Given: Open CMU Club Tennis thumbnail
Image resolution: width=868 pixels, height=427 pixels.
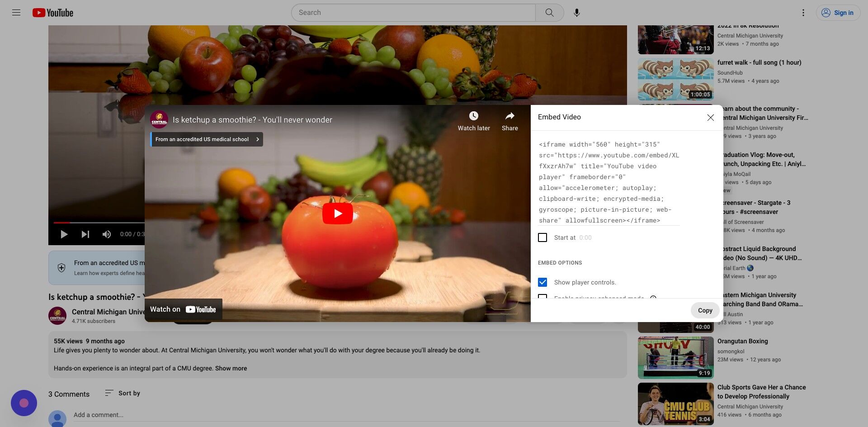Looking at the screenshot, I should click(x=675, y=403).
